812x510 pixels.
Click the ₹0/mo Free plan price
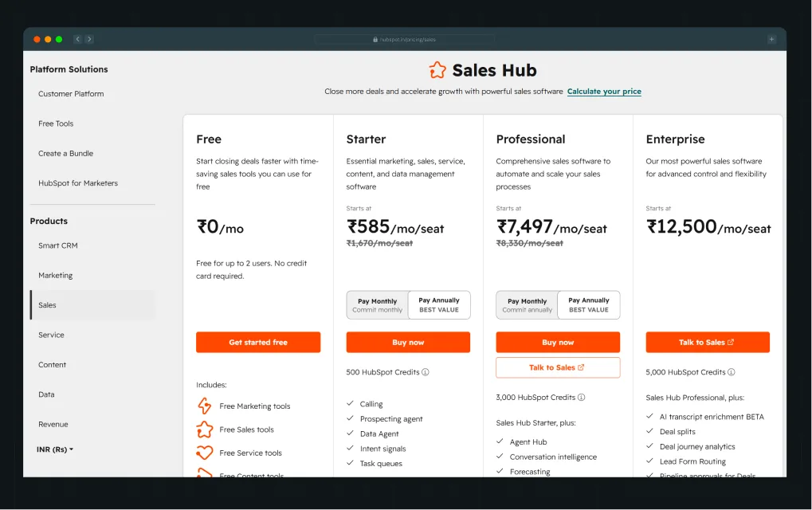click(220, 227)
